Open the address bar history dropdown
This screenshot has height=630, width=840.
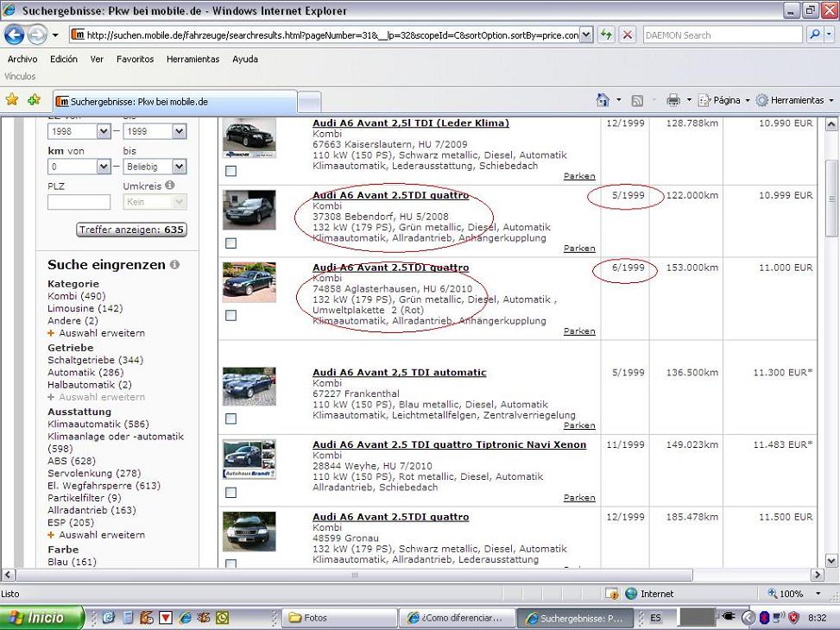tap(586, 35)
